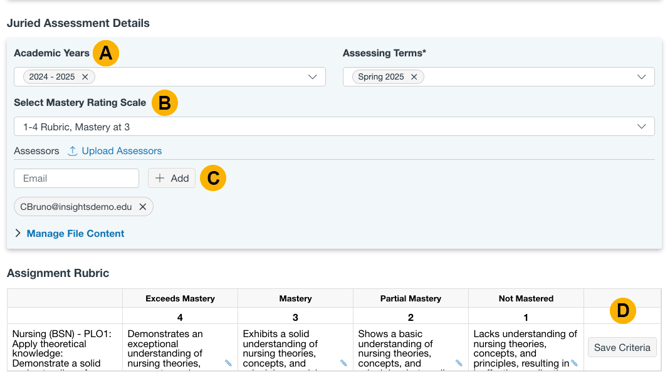
Task: Select the 2024 - 2025 tag text
Action: (52, 77)
